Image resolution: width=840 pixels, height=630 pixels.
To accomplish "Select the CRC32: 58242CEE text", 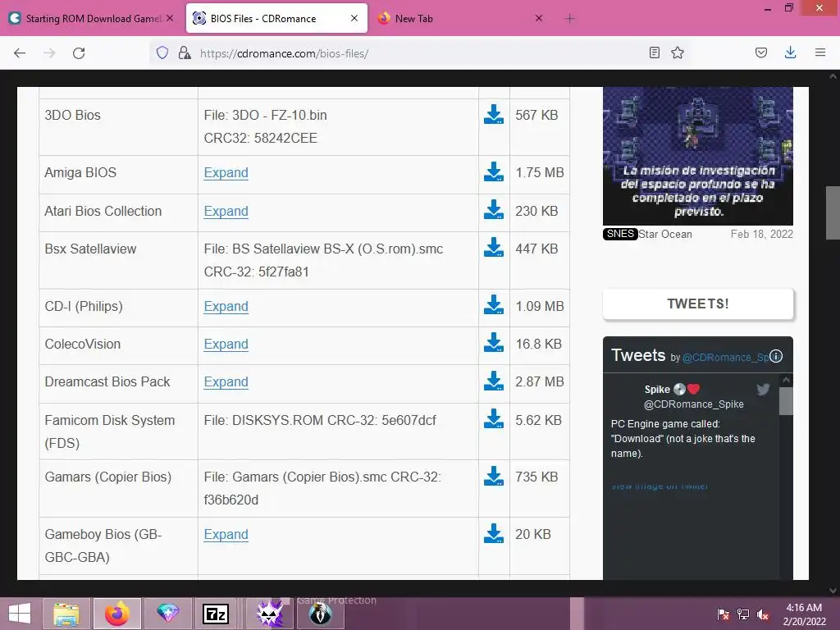I will 260,138.
